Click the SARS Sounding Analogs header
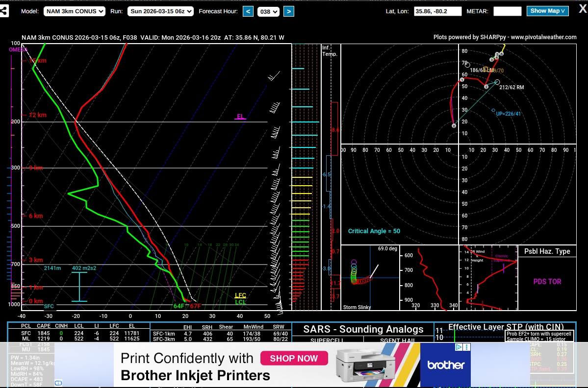 point(362,329)
